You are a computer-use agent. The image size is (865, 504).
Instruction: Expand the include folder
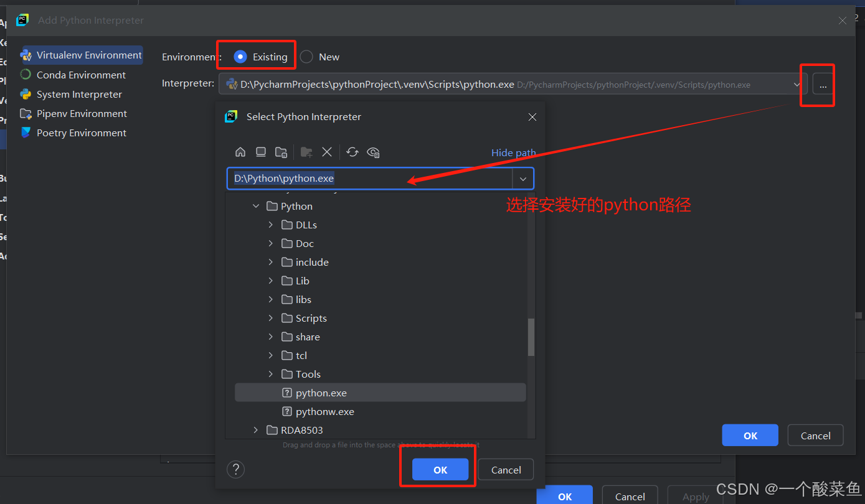(x=271, y=262)
